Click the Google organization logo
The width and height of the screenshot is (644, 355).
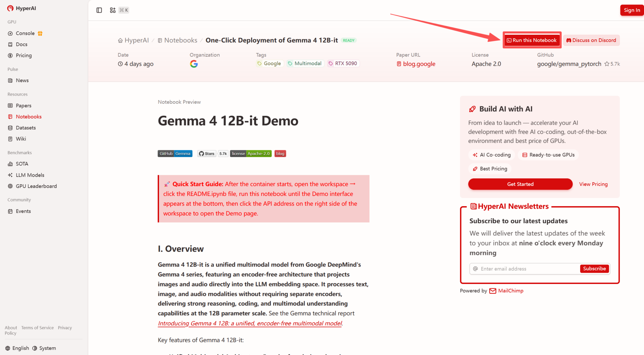click(194, 64)
